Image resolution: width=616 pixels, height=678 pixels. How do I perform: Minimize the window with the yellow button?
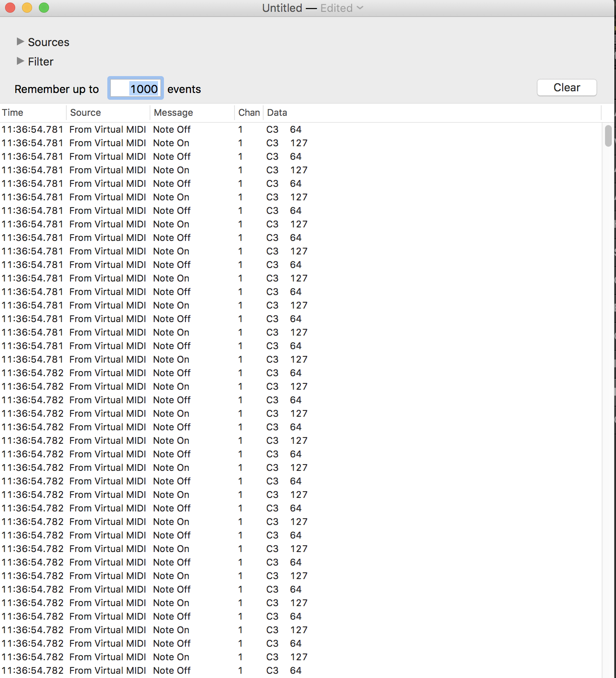pyautogui.click(x=27, y=8)
